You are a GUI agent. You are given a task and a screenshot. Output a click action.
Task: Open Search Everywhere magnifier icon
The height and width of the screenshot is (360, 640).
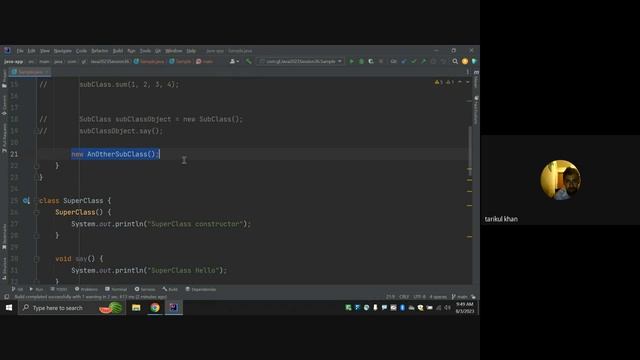(x=455, y=61)
